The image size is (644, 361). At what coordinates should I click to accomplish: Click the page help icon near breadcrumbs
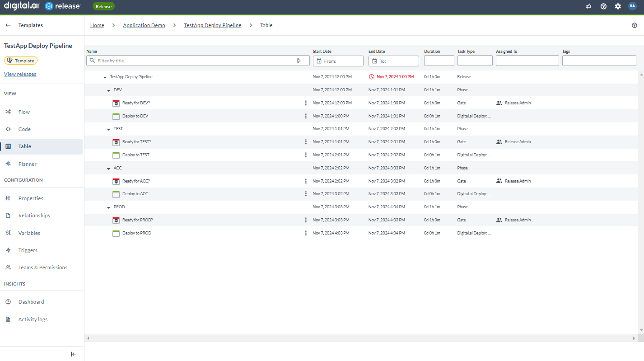click(x=635, y=25)
